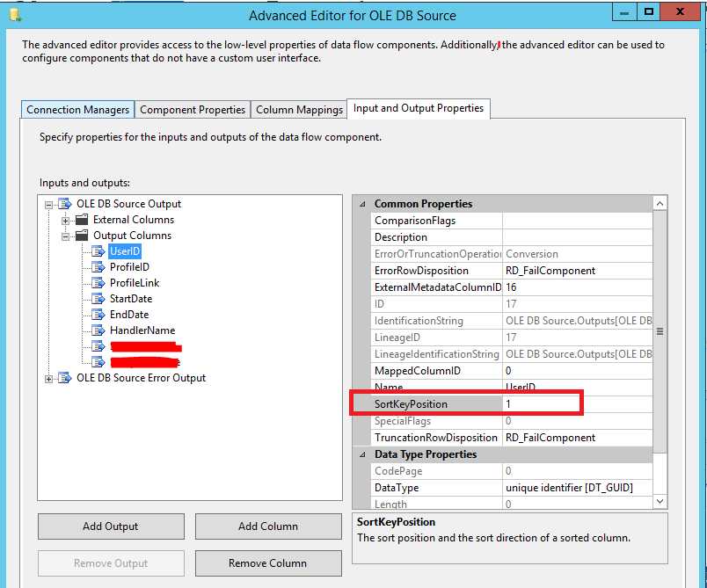Open the Column Mappings tab
The image size is (707, 588).
[299, 110]
